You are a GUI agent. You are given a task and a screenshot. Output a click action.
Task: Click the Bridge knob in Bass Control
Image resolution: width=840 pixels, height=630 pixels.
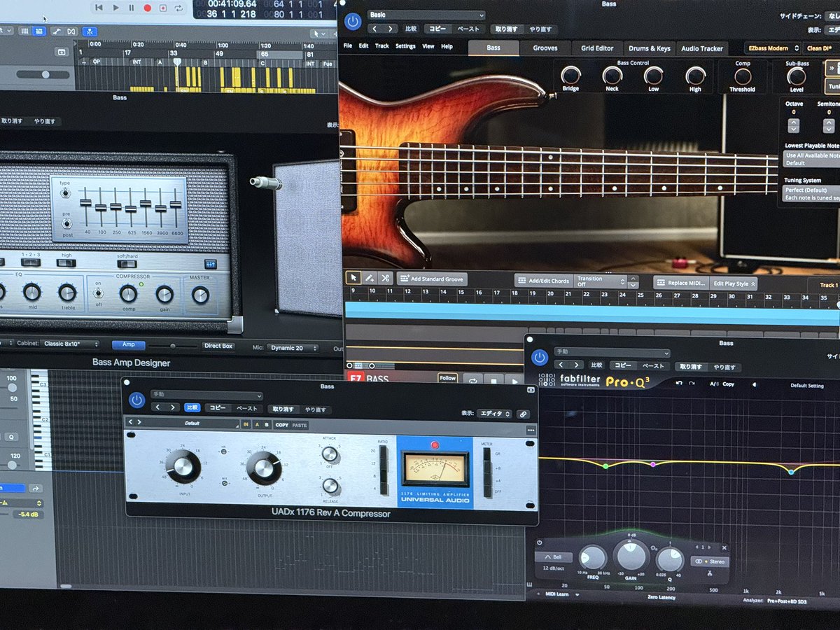pos(570,75)
